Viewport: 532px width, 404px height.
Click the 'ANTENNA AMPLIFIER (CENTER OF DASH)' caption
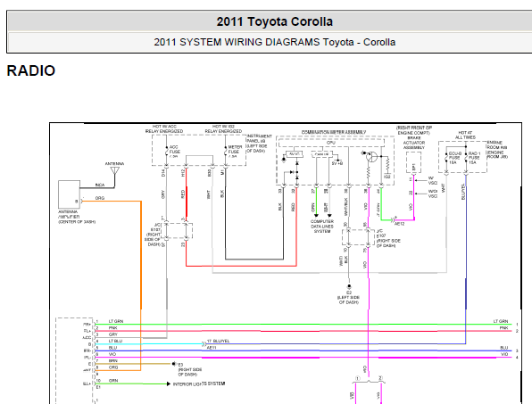click(77, 217)
